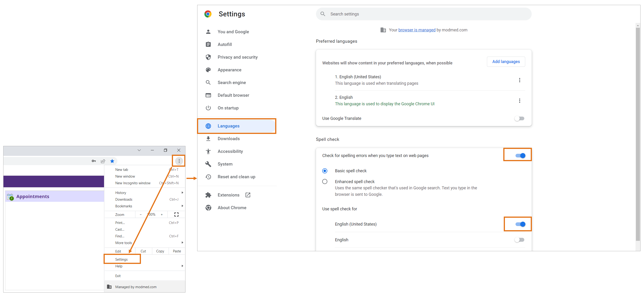
Task: Click the Autofill clipboard icon
Action: (208, 44)
